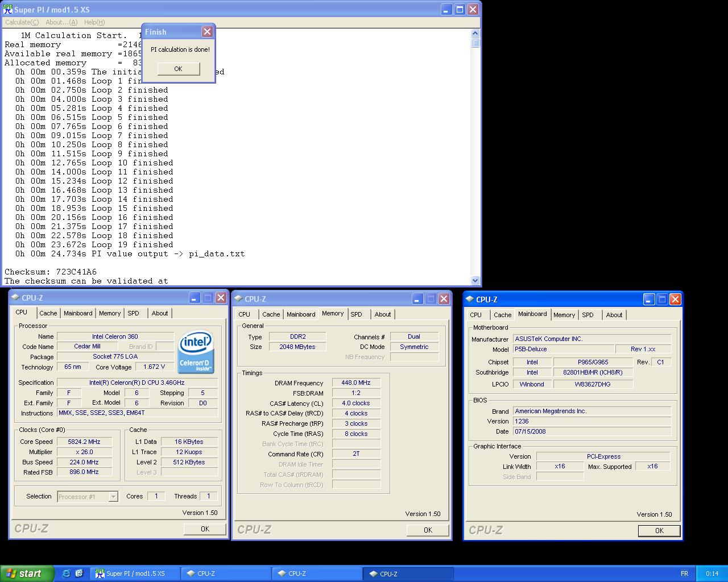The height and width of the screenshot is (582, 728).
Task: Click the Windows start button
Action: click(x=27, y=573)
